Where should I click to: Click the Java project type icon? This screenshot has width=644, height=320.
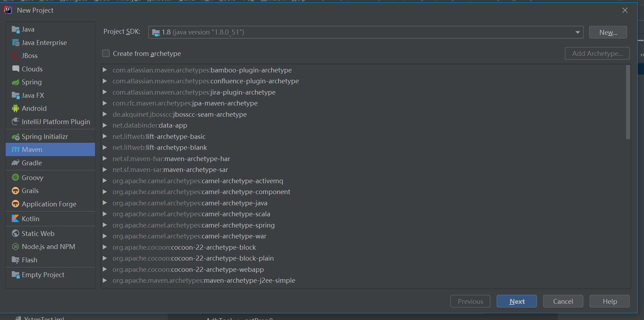coord(15,30)
